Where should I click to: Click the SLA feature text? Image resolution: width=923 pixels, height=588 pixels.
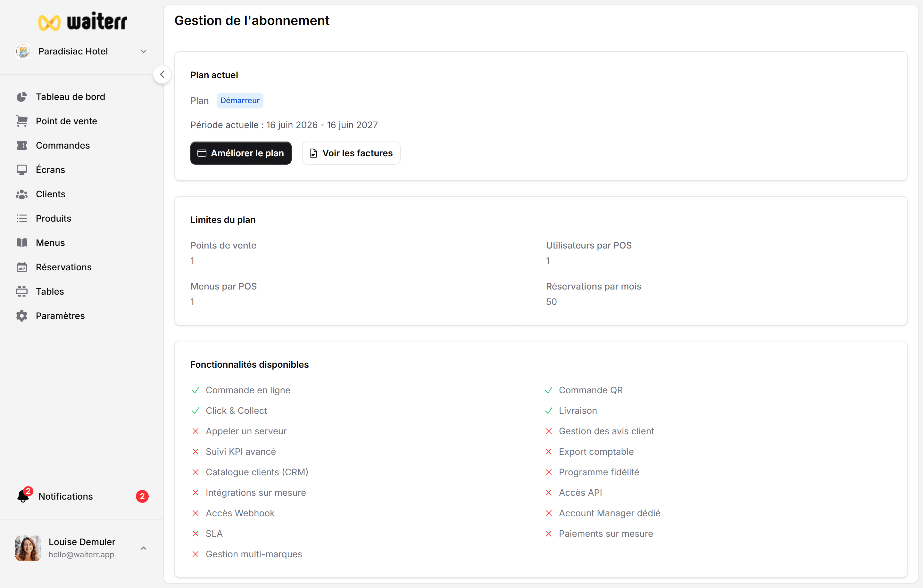pos(214,534)
